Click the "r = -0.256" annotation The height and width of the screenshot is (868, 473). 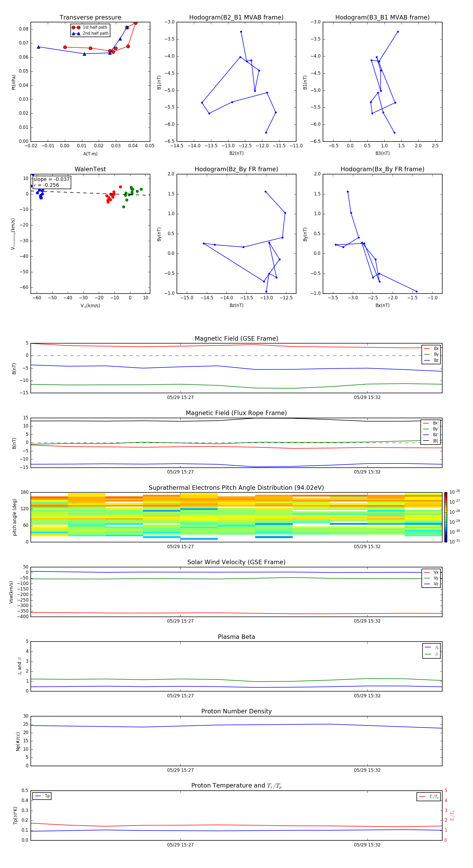coord(47,185)
